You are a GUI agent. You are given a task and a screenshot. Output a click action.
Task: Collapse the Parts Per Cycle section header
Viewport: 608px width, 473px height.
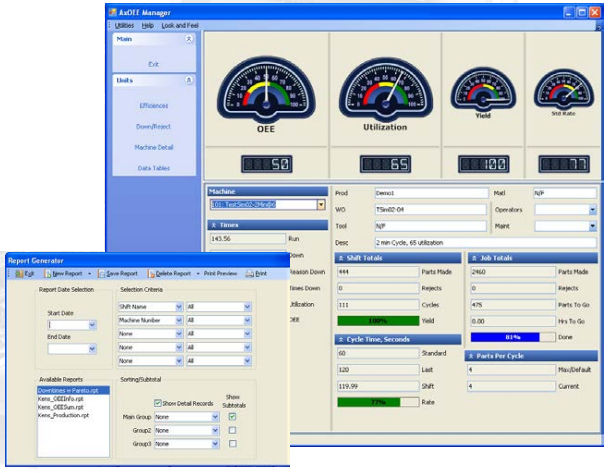532,356
